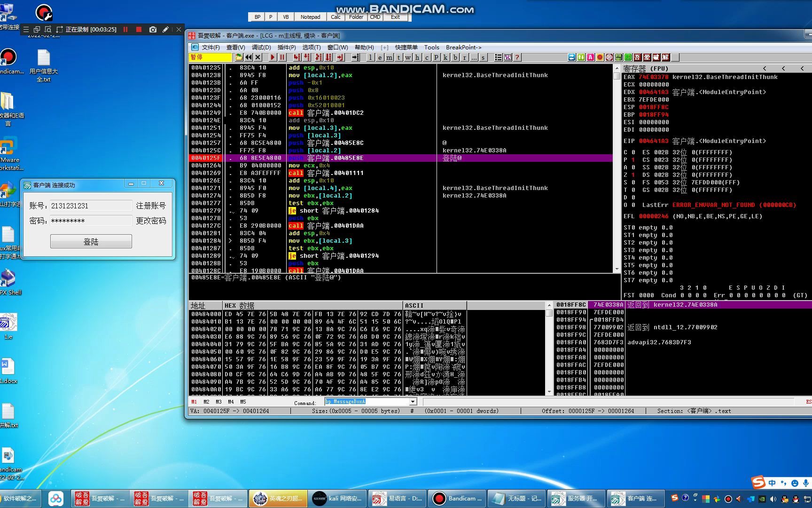This screenshot has height=508, width=812.
Task: Open Windows list with the w button
Action: click(x=408, y=57)
